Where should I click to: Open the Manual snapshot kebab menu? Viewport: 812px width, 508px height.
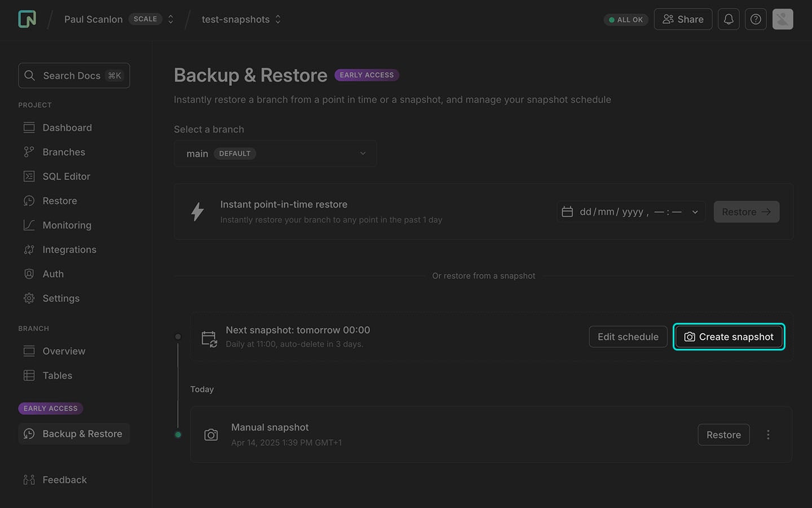(768, 435)
